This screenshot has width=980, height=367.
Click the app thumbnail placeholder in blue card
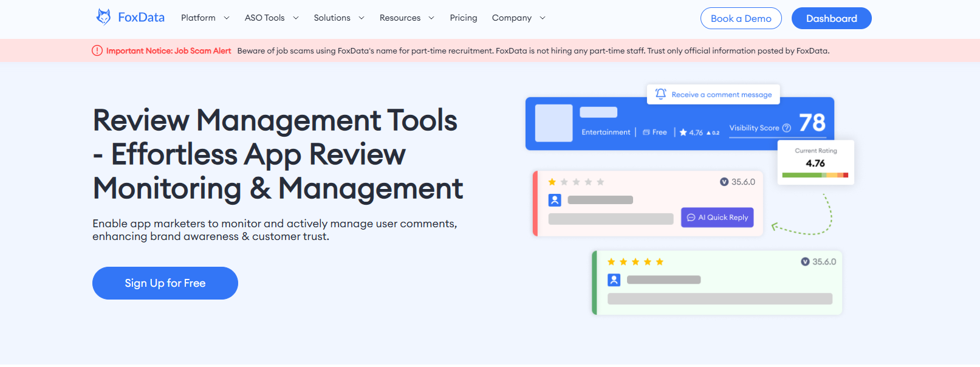click(553, 123)
